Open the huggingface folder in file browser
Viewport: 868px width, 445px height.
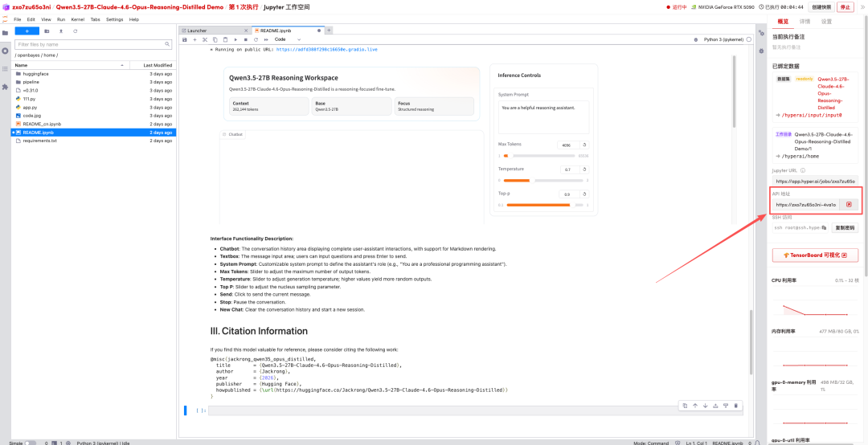(35, 74)
